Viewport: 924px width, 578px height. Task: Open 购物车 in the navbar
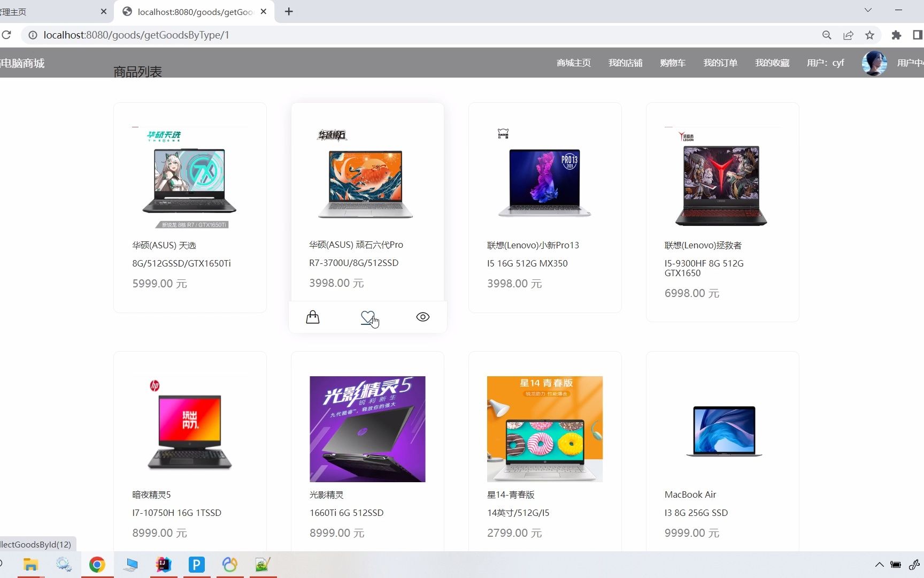click(x=673, y=63)
